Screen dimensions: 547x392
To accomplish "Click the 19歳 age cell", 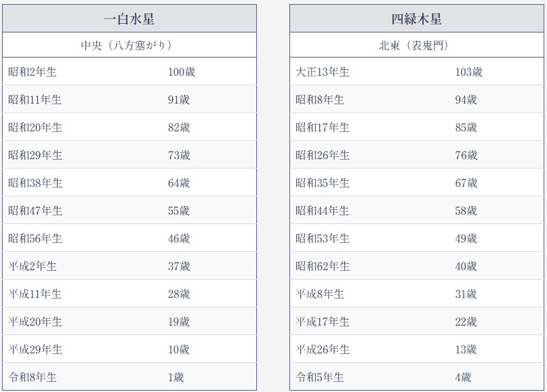I will click(179, 322).
